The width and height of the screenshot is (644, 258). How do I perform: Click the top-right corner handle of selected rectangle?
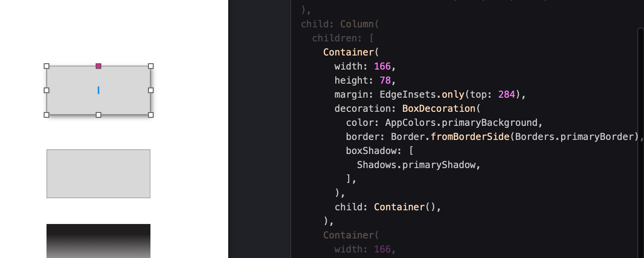tap(151, 66)
